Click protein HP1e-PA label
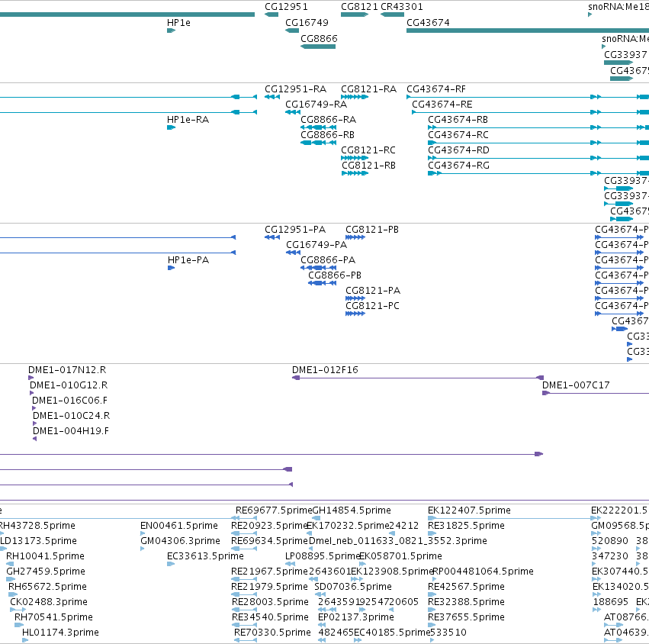Image resolution: width=649 pixels, height=644 pixels. (188, 260)
